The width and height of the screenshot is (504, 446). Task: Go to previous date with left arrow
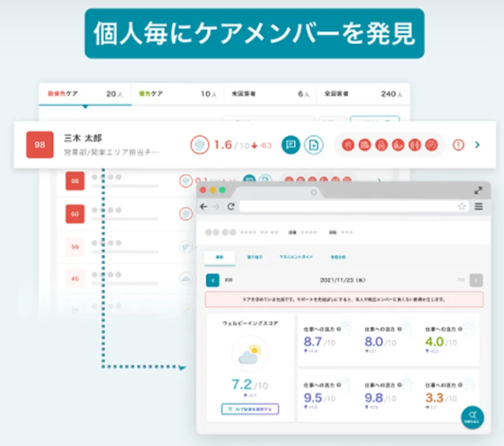pos(212,280)
